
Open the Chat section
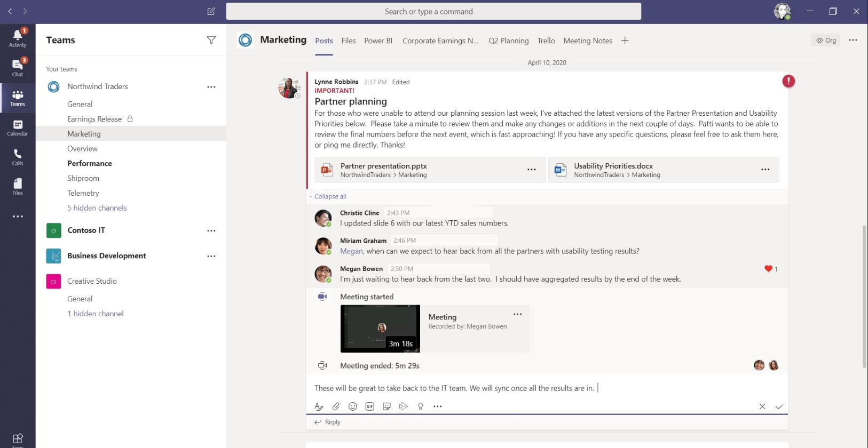coord(18,68)
